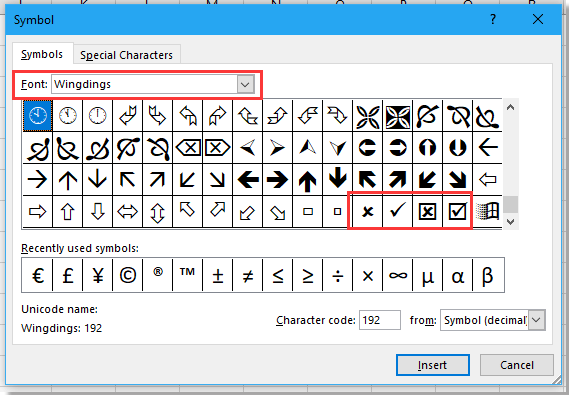
Task: Select the boxed X symbol
Action: tap(427, 211)
